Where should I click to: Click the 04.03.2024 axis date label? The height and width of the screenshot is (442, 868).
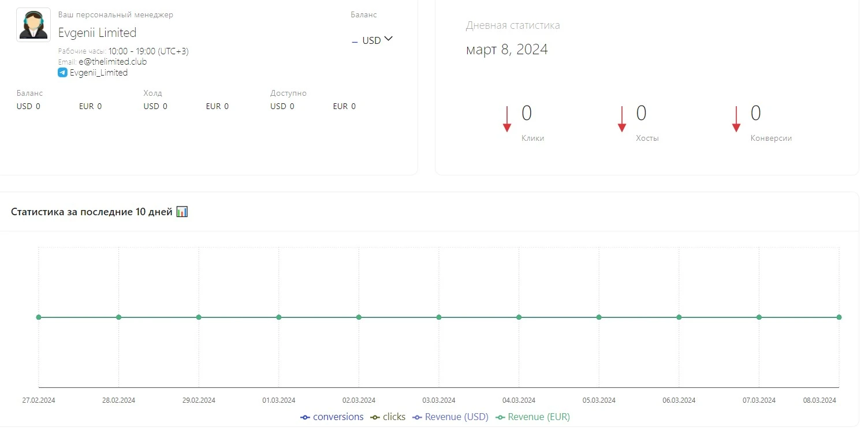point(519,400)
